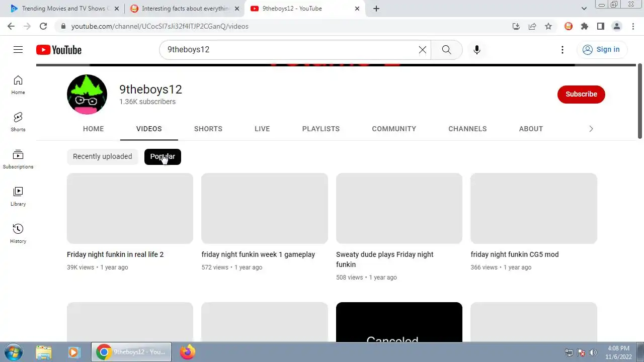Open File Explorer from taskbar
Viewport: 644px width, 362px height.
pyautogui.click(x=44, y=352)
